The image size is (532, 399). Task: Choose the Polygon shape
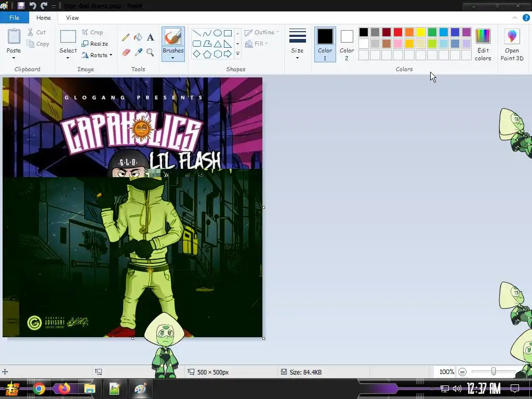point(207,44)
